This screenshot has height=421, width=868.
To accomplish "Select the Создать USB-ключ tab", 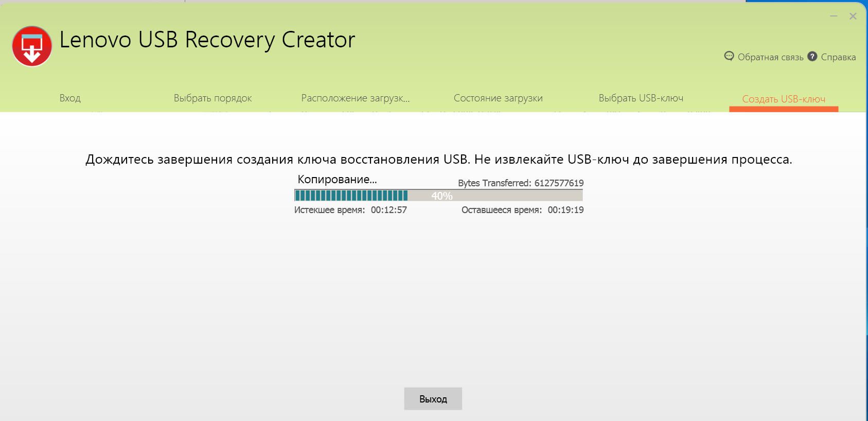I will pyautogui.click(x=784, y=99).
